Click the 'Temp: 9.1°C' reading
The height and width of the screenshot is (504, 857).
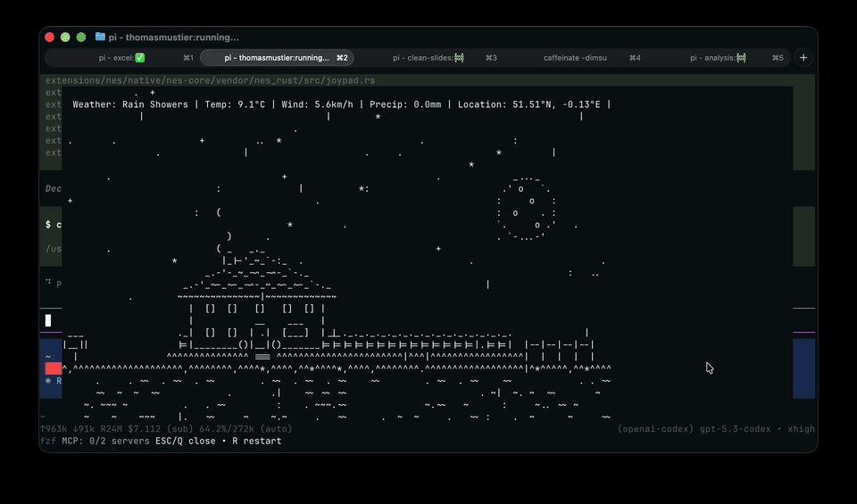[235, 104]
